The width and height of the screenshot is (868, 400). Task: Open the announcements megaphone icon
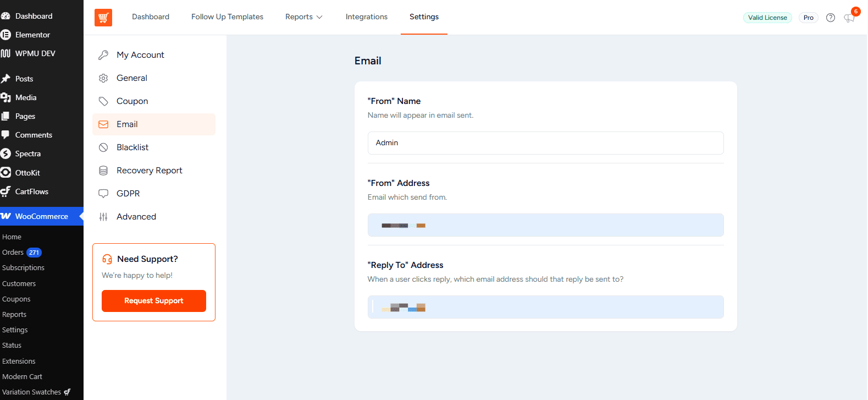[849, 18]
